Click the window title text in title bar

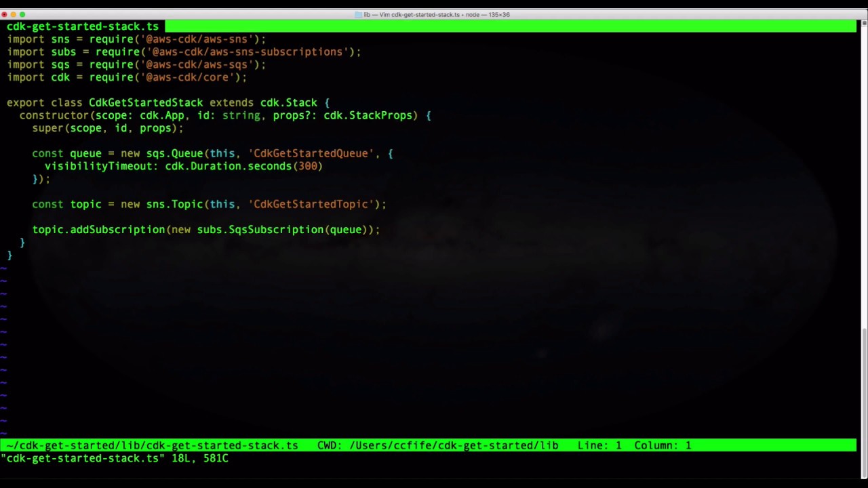tap(437, 14)
